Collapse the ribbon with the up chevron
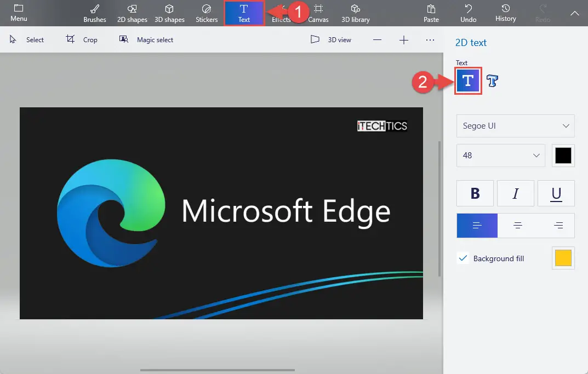588x374 pixels. 574,14
